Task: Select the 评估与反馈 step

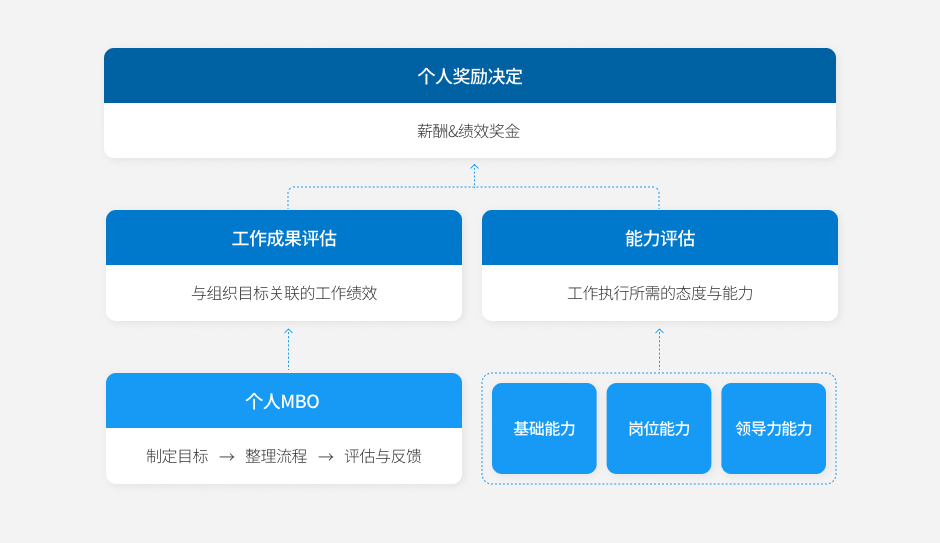Action: [383, 456]
